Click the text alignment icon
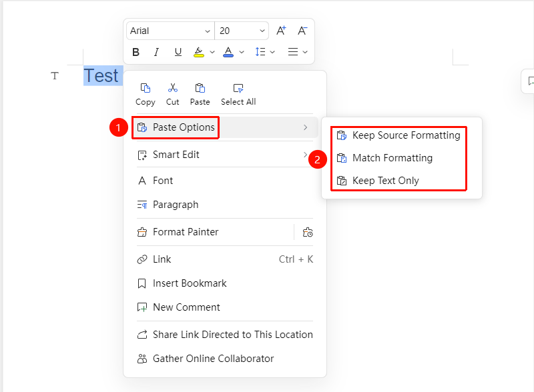Image resolution: width=534 pixels, height=392 pixels. tap(293, 52)
